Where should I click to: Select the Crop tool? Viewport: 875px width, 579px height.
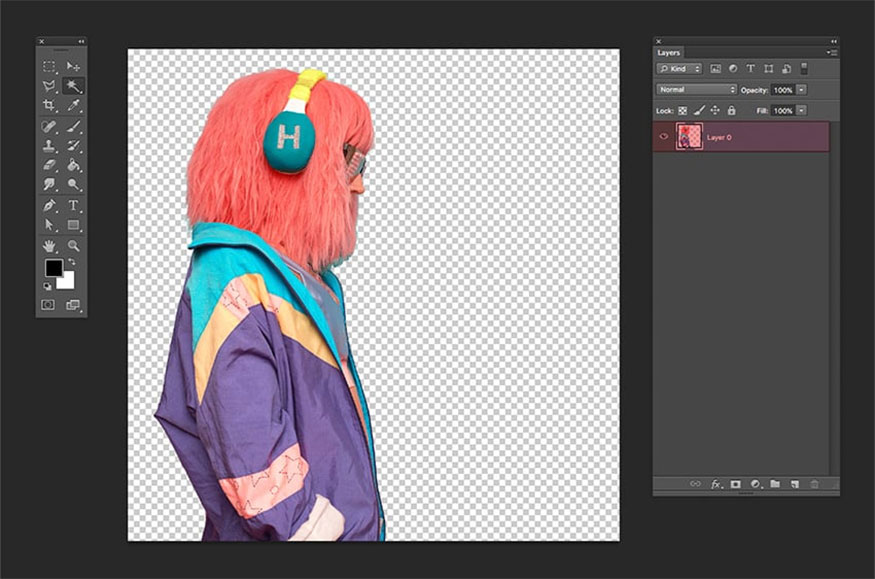(x=49, y=105)
